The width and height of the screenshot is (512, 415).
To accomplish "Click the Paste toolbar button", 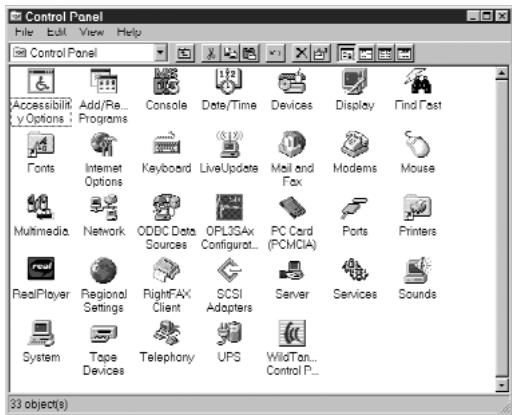I will tap(249, 53).
